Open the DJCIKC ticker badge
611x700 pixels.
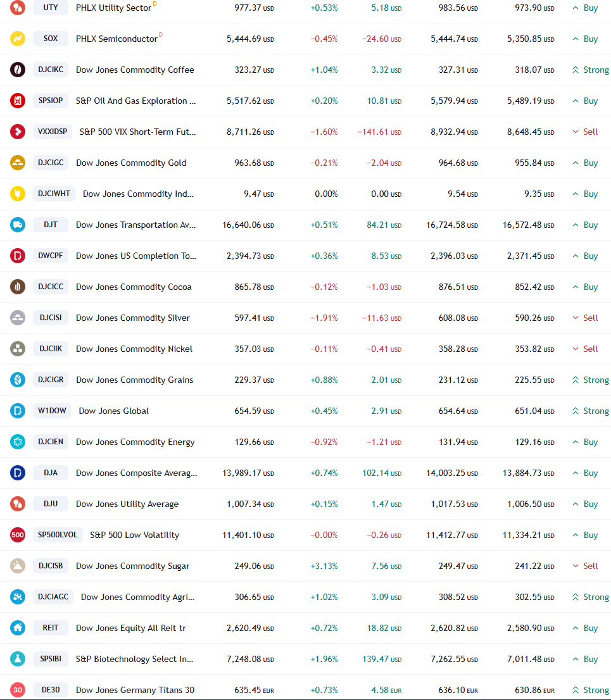pyautogui.click(x=51, y=70)
